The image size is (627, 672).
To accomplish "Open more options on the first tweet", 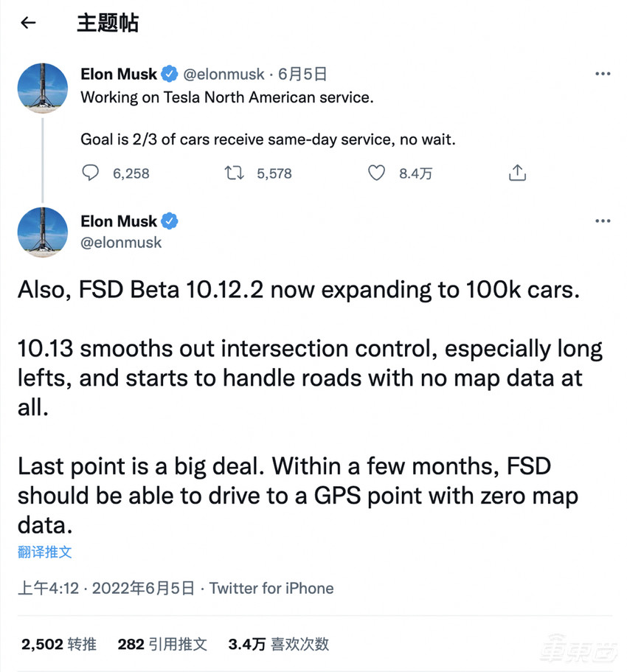I will (x=603, y=73).
